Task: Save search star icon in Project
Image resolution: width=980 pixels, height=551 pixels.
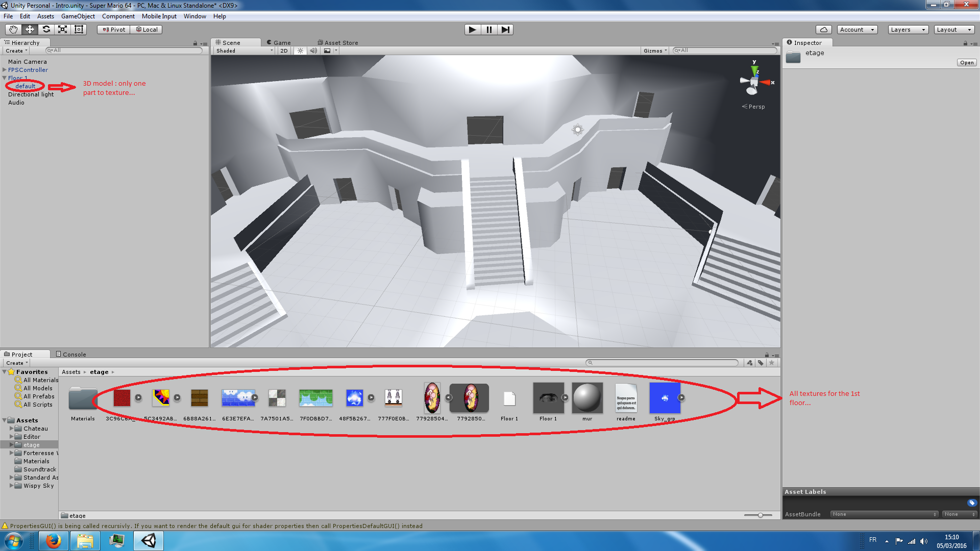Action: pyautogui.click(x=772, y=363)
